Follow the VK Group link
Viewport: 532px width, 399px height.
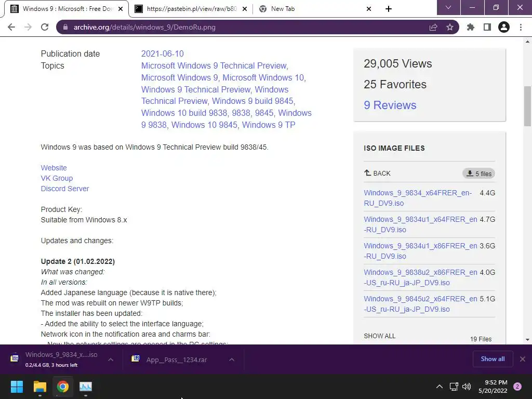[x=57, y=178]
